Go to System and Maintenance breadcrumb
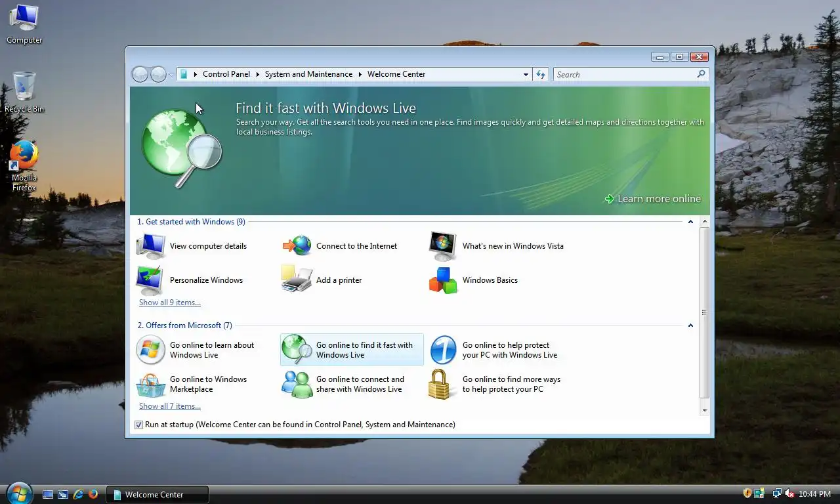This screenshot has width=840, height=504. pos(308,74)
